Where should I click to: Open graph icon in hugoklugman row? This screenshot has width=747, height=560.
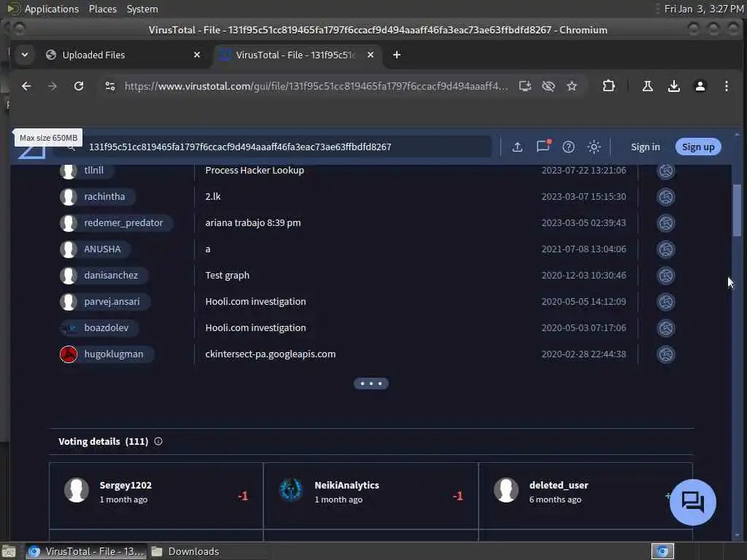click(665, 354)
